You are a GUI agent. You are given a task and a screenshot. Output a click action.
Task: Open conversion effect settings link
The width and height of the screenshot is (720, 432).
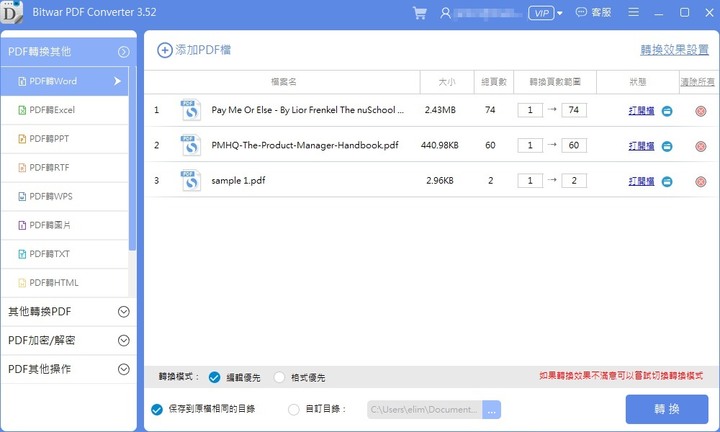675,50
